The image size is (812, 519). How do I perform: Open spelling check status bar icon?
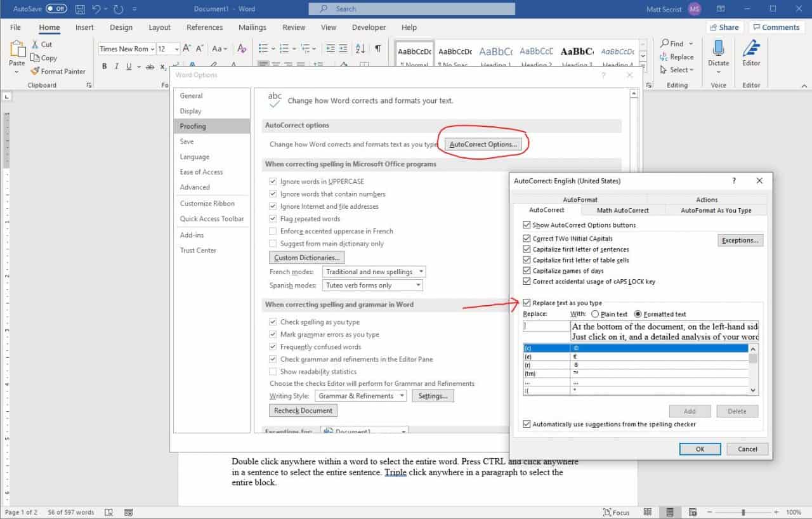pyautogui.click(x=109, y=511)
